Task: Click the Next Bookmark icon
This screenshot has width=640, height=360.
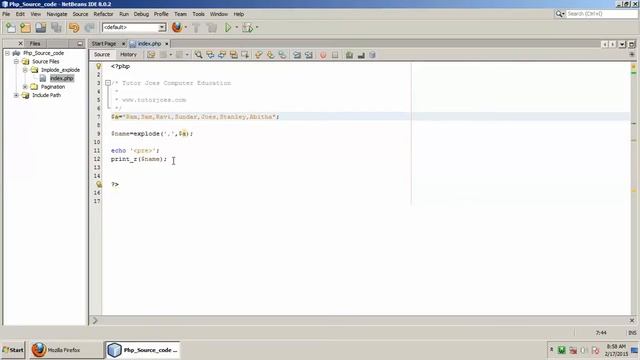Action: point(271,55)
